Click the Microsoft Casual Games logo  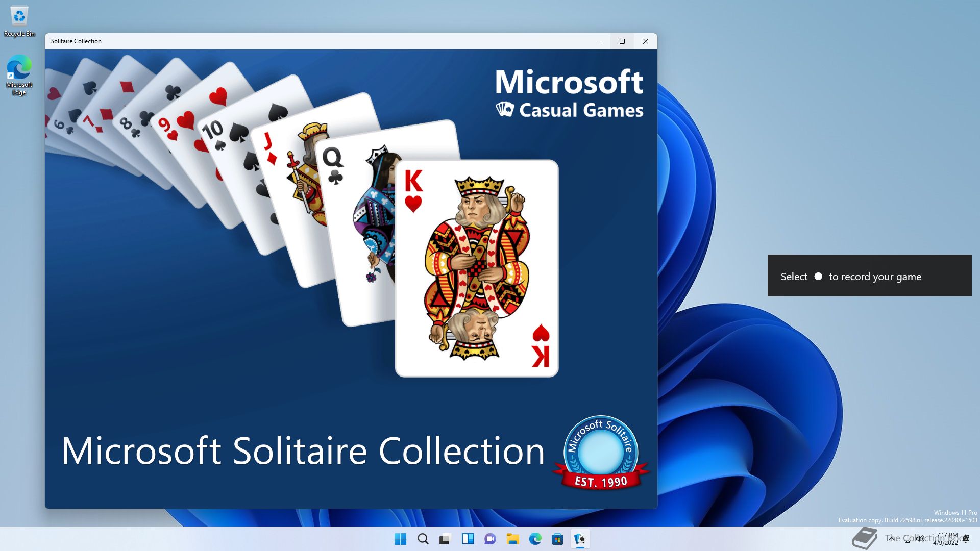tap(569, 94)
